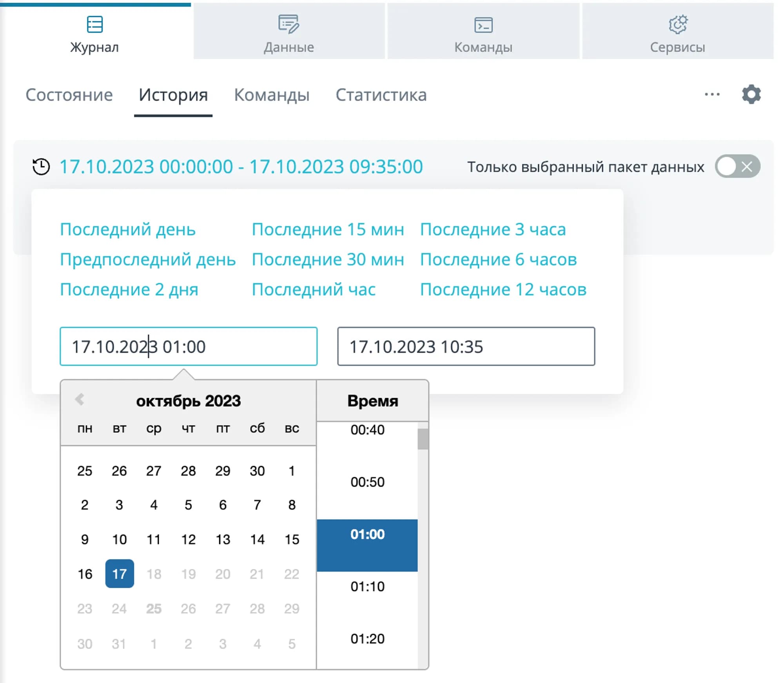Open the three-dots more options menu
This screenshot has width=784, height=683.
click(712, 94)
